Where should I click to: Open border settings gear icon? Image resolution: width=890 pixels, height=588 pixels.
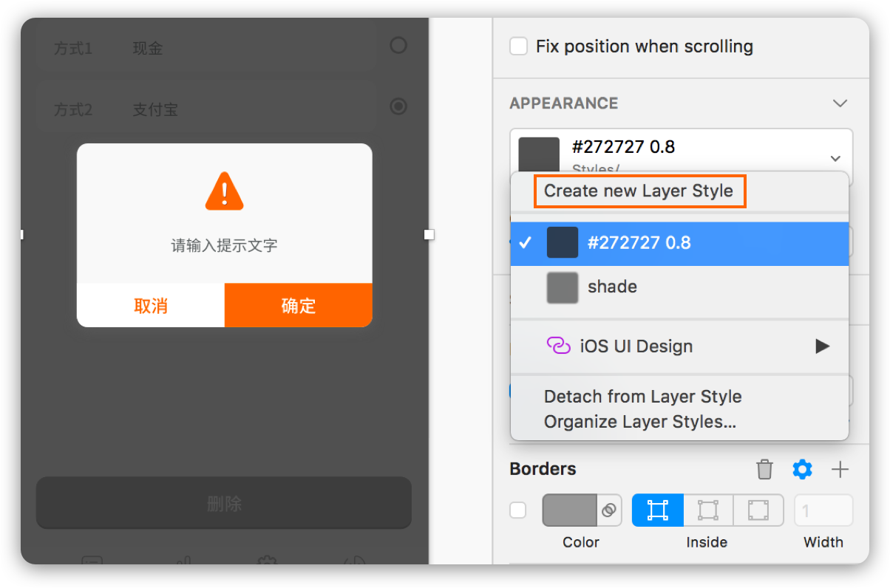[802, 469]
